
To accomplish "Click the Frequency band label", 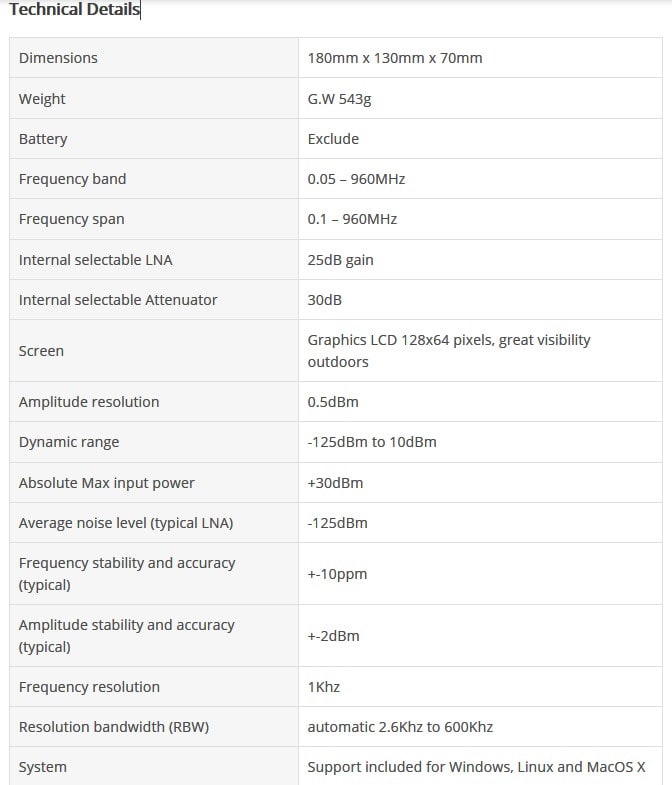I will (72, 179).
